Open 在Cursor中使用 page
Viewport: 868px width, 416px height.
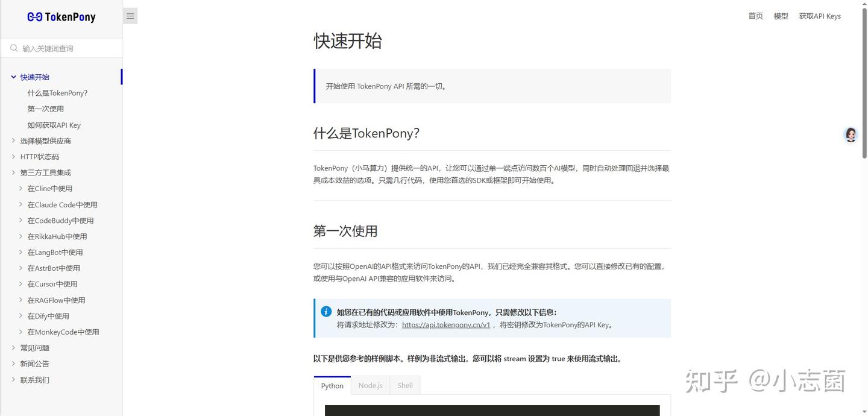[52, 284]
